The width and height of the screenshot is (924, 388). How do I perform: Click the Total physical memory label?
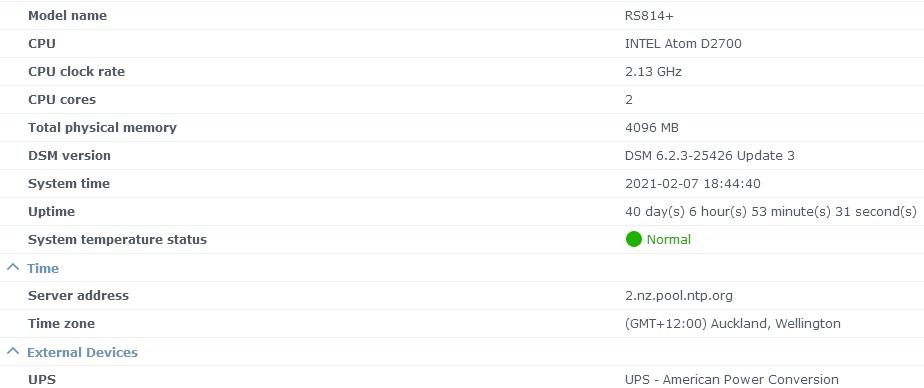pyautogui.click(x=103, y=128)
